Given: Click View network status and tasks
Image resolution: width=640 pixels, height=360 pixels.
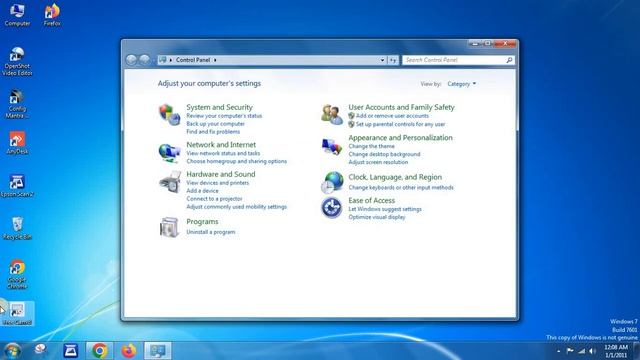Looking at the screenshot, I should click(223, 153).
